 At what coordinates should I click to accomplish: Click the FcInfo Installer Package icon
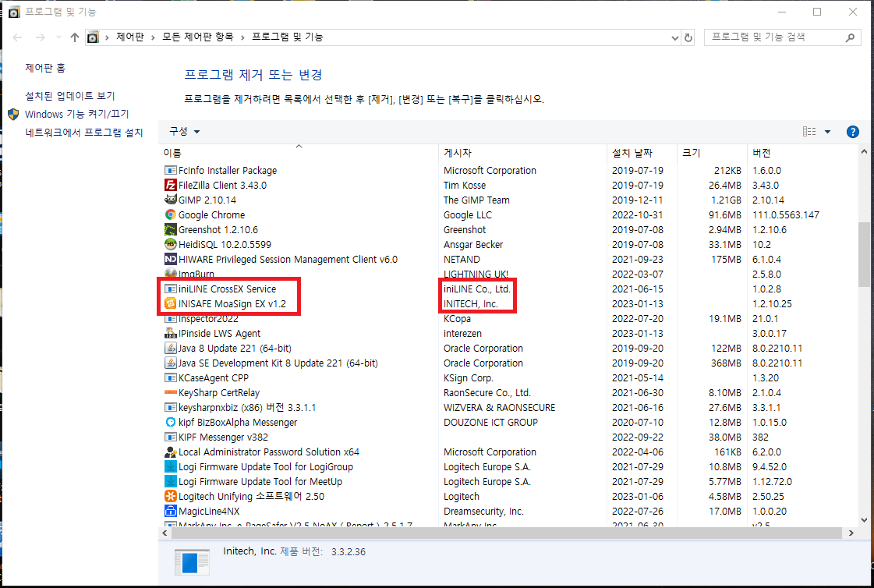point(171,170)
